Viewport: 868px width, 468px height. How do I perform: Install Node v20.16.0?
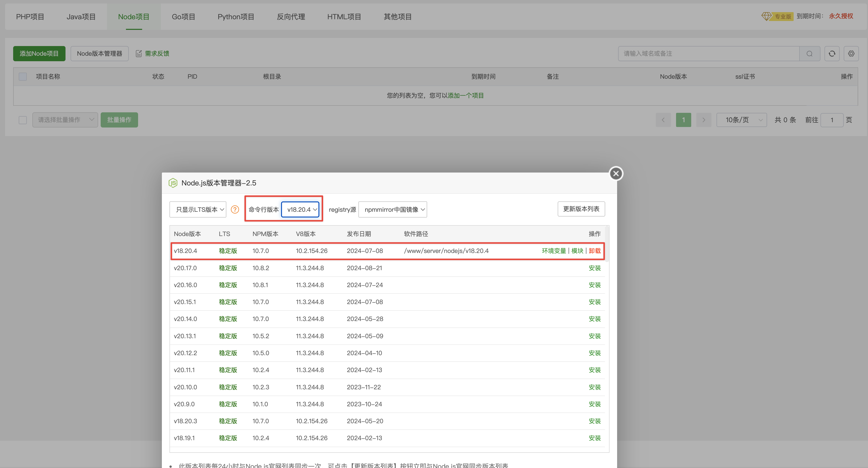point(595,285)
